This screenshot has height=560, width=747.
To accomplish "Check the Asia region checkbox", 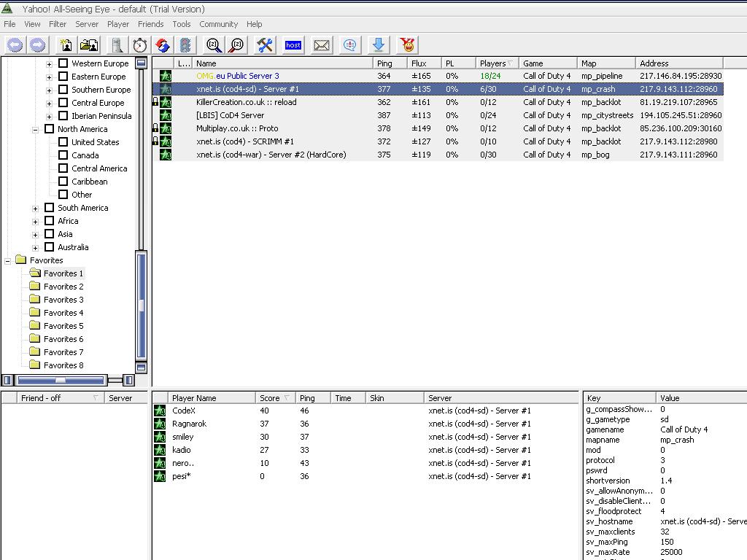I will pos(49,234).
